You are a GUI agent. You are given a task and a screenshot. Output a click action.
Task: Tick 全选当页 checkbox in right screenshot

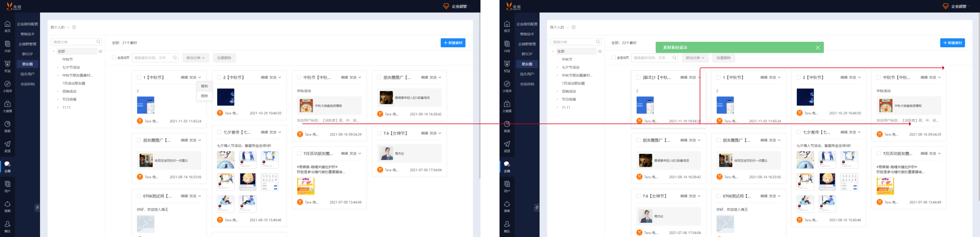(x=613, y=58)
